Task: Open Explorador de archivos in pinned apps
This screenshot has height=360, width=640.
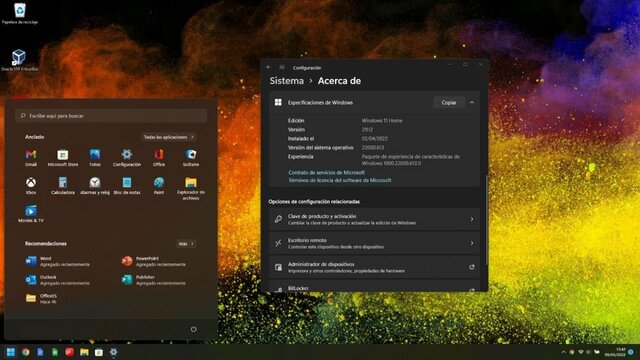Action: [191, 189]
